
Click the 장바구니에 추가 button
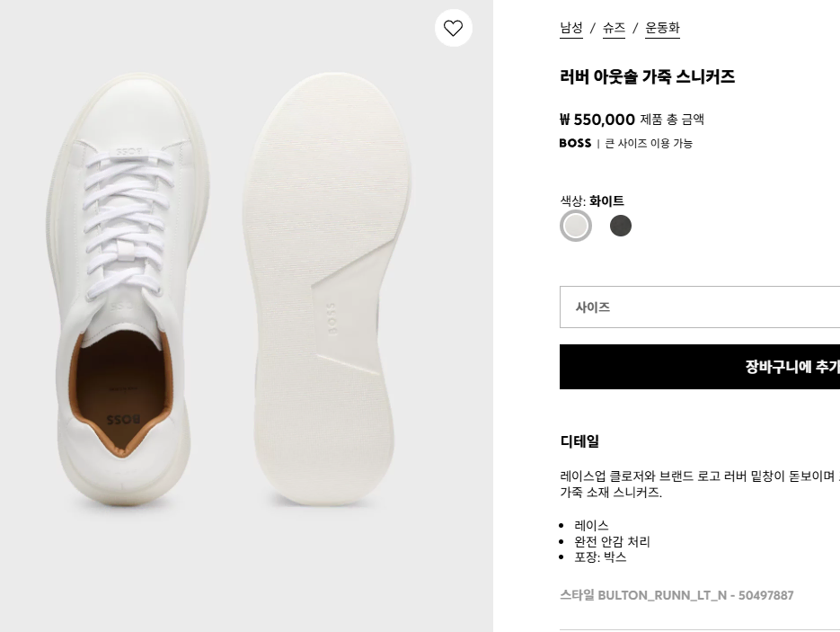(x=700, y=367)
